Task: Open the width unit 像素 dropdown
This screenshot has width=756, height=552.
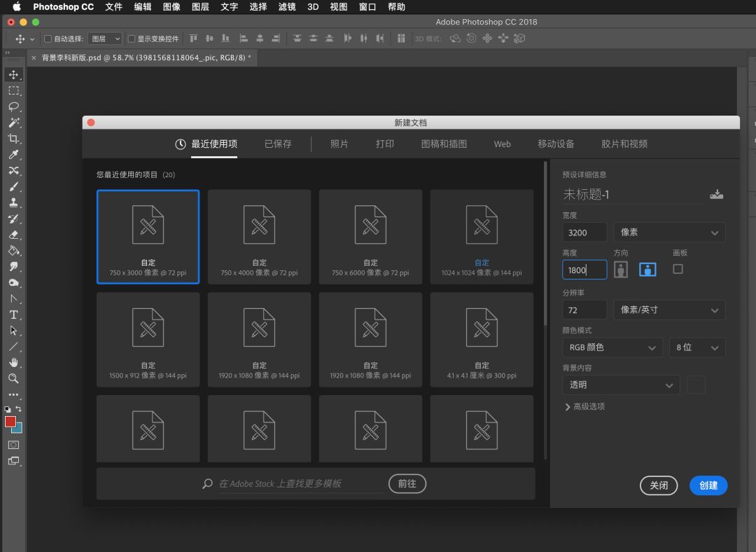Action: point(669,232)
